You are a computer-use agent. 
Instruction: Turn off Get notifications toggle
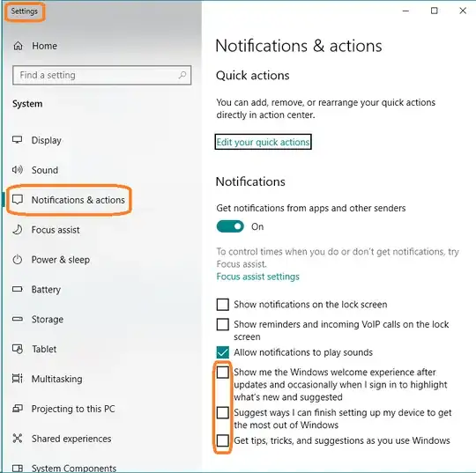point(230,226)
